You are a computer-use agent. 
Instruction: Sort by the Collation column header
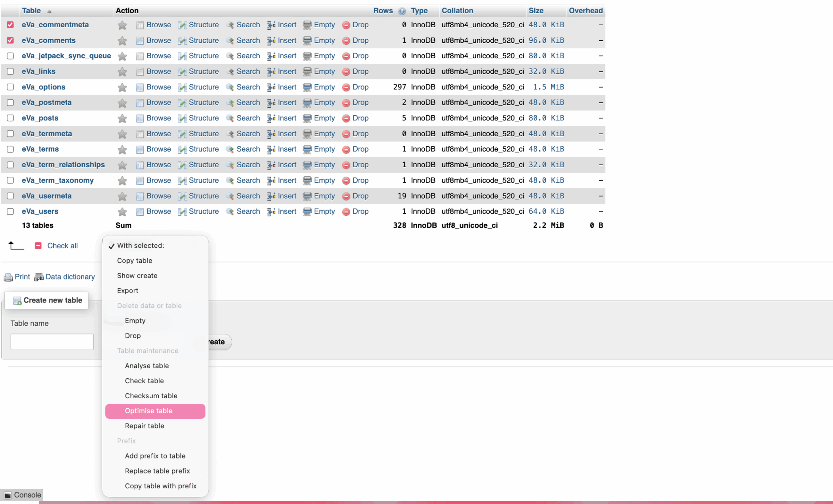click(x=457, y=11)
